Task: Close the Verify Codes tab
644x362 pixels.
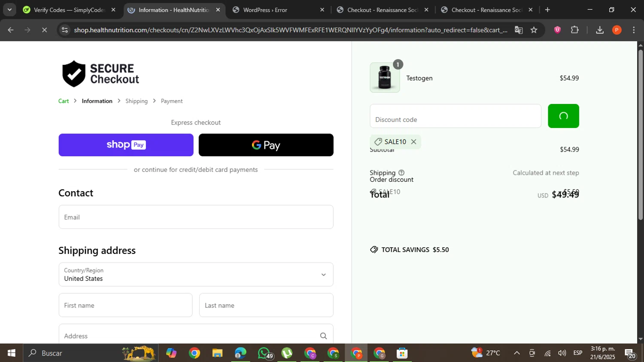Action: point(113,10)
